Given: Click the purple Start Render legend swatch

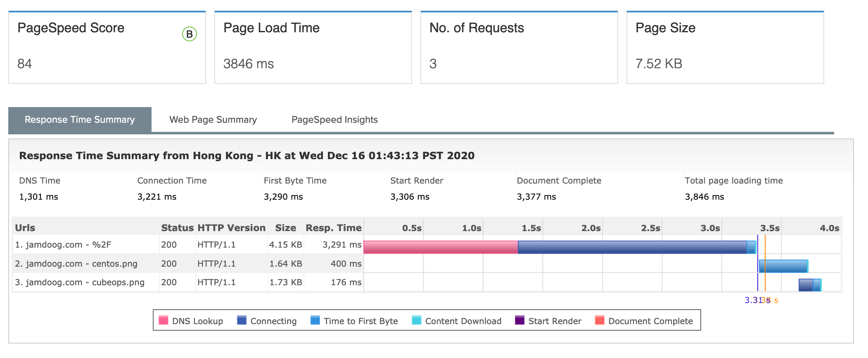Looking at the screenshot, I should (519, 320).
